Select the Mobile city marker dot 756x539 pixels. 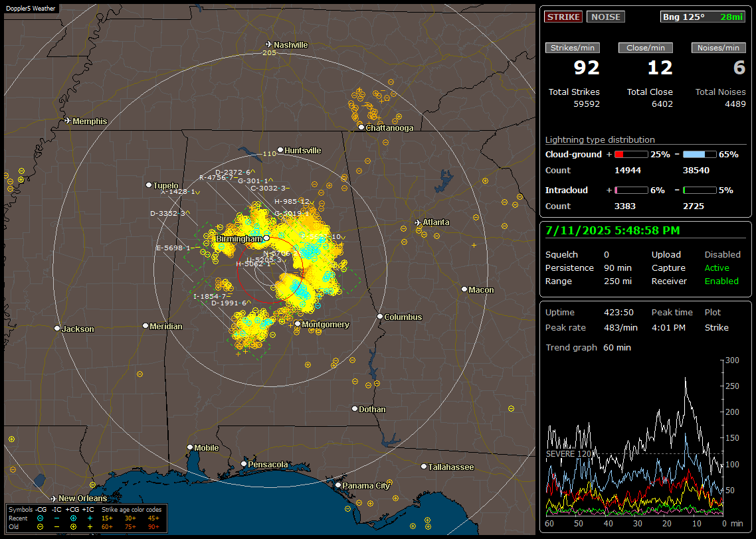coord(191,447)
